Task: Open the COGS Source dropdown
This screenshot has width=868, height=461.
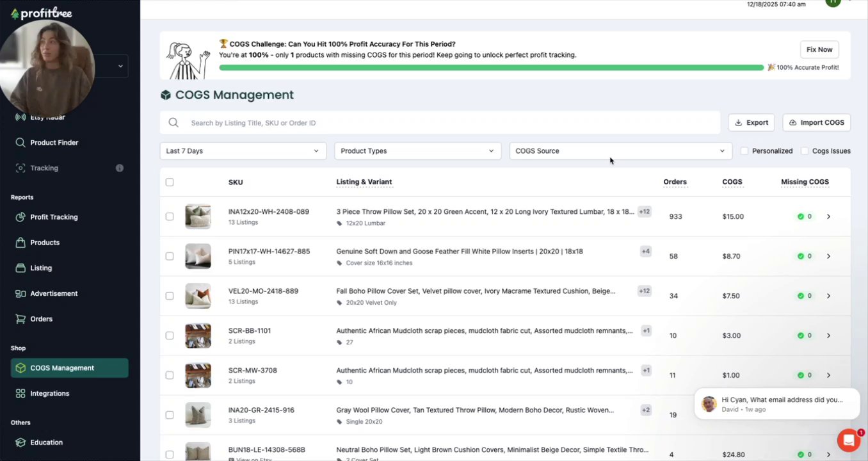Action: [620, 151]
